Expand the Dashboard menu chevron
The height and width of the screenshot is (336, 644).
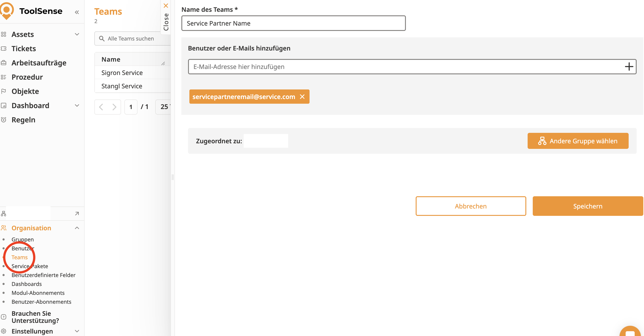(x=77, y=105)
